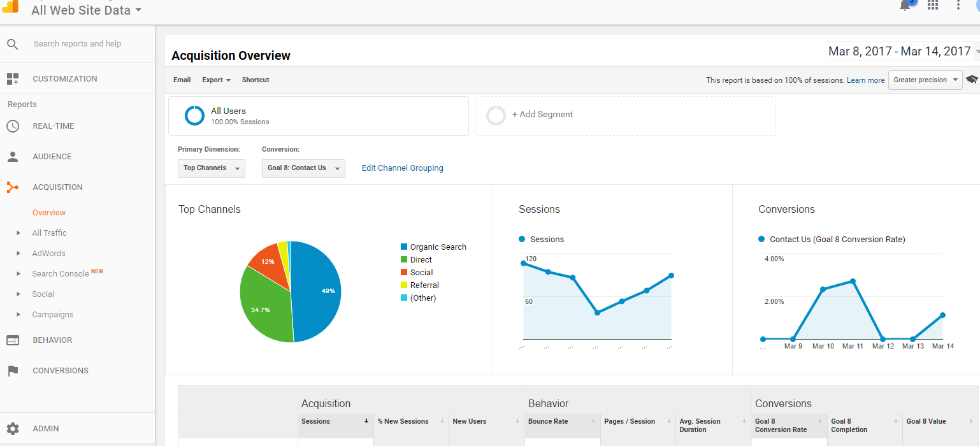
Task: Open the notifications bell icon
Action: tap(905, 5)
